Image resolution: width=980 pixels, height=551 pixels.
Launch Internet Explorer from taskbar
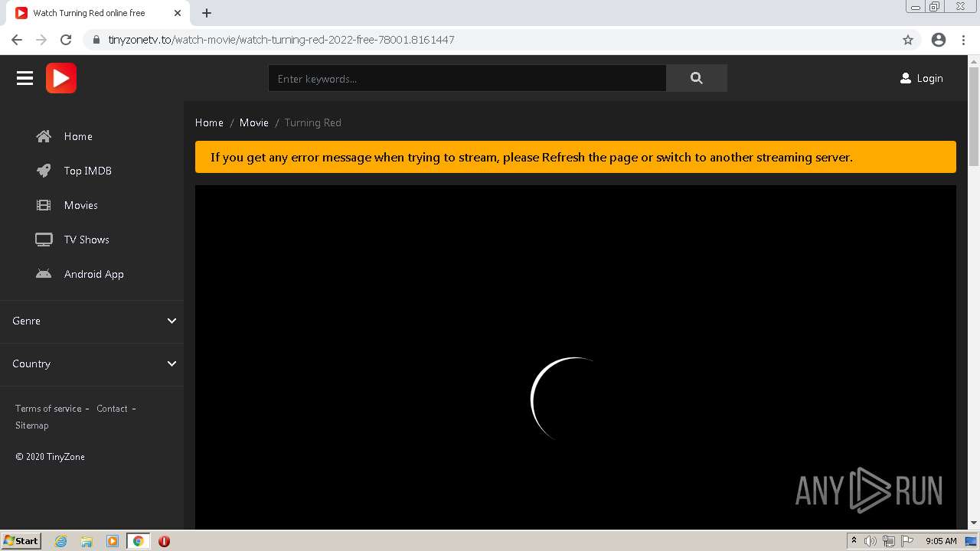click(x=61, y=541)
